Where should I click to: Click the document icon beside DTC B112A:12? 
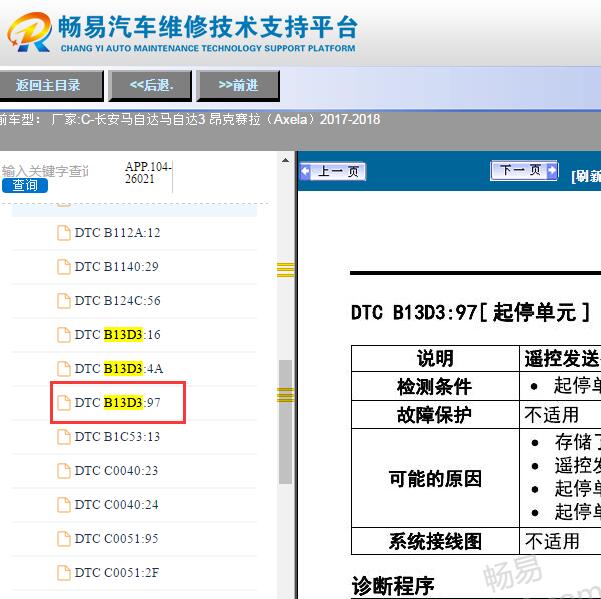(64, 233)
